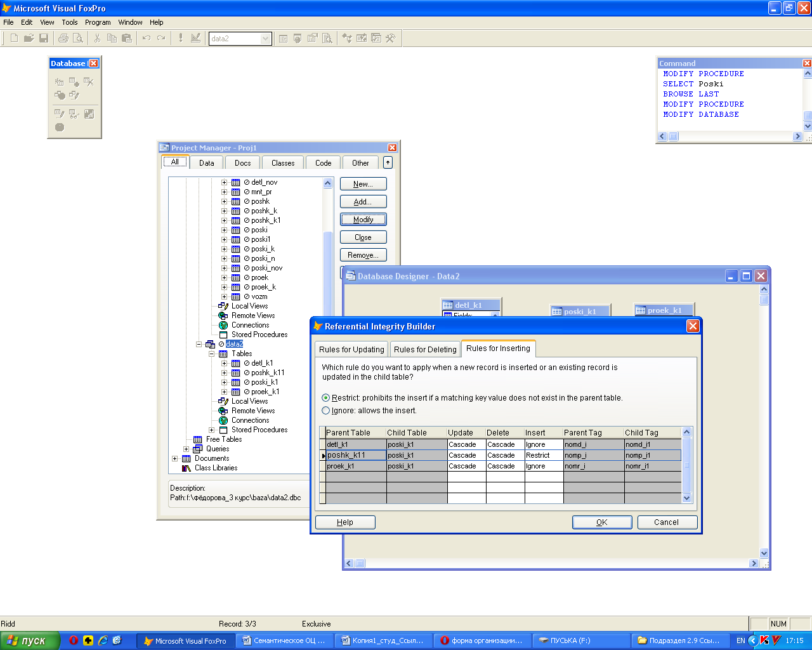
Task: Click Add Table icon in Database toolbar
Action: click(x=74, y=82)
